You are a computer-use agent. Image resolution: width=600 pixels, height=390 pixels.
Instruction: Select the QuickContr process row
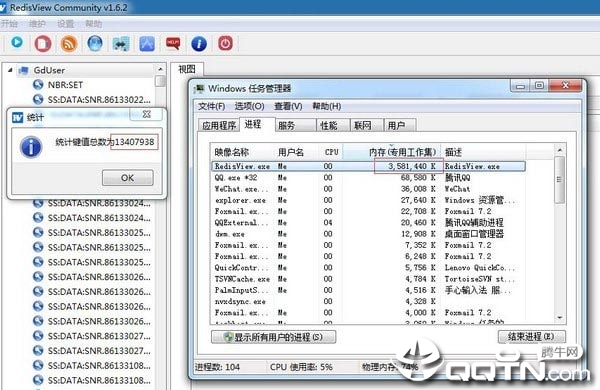tap(368, 268)
